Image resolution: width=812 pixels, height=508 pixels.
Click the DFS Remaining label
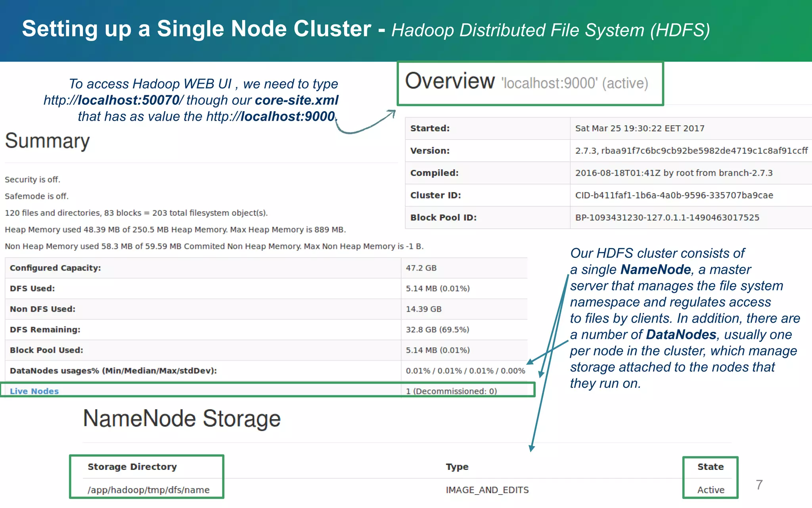click(x=45, y=329)
